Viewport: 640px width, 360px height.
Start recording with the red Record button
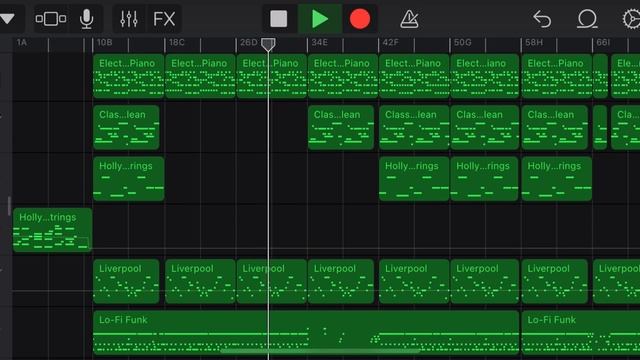pos(360,19)
